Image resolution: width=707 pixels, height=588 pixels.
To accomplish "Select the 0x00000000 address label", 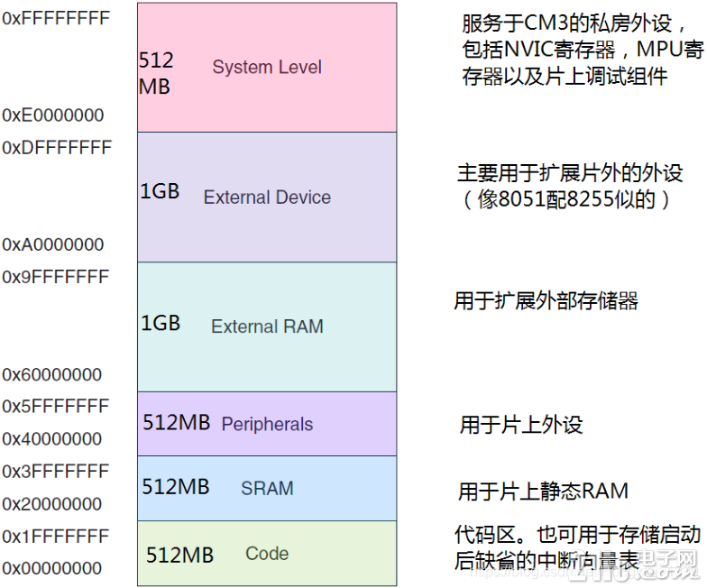I will [52, 568].
